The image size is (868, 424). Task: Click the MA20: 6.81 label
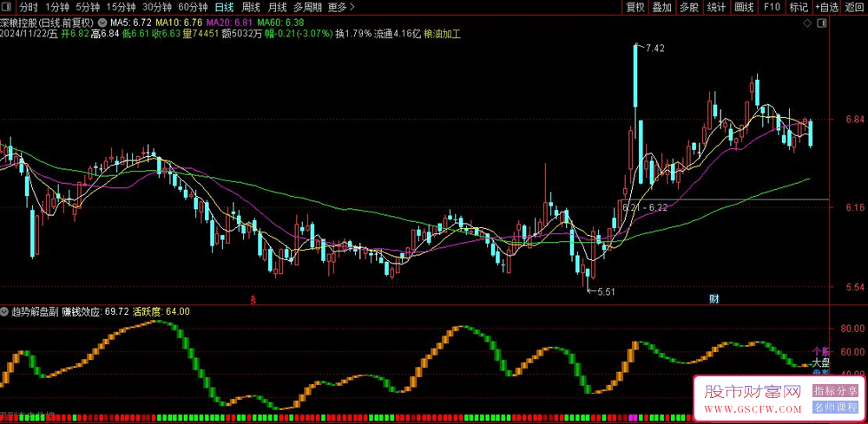[x=229, y=23]
